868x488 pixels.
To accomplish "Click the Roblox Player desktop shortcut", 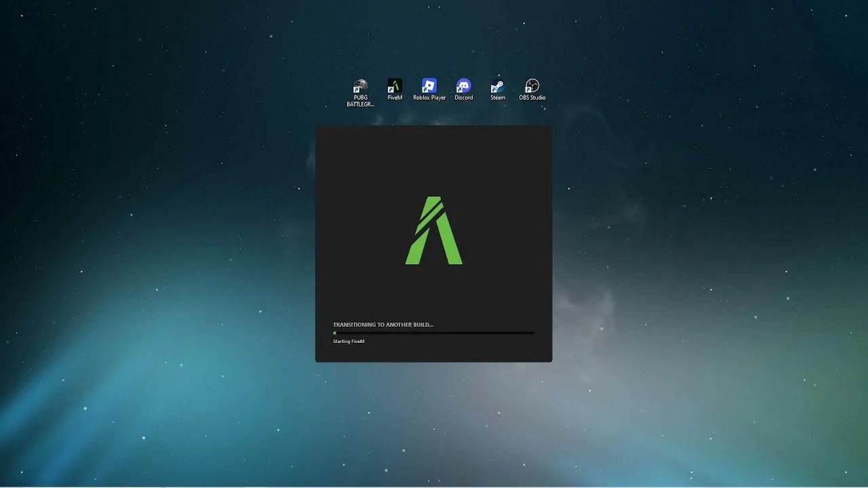I will point(429,90).
